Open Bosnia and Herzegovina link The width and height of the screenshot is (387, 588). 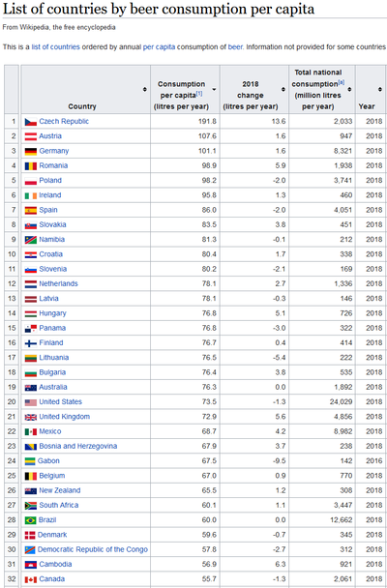[78, 446]
